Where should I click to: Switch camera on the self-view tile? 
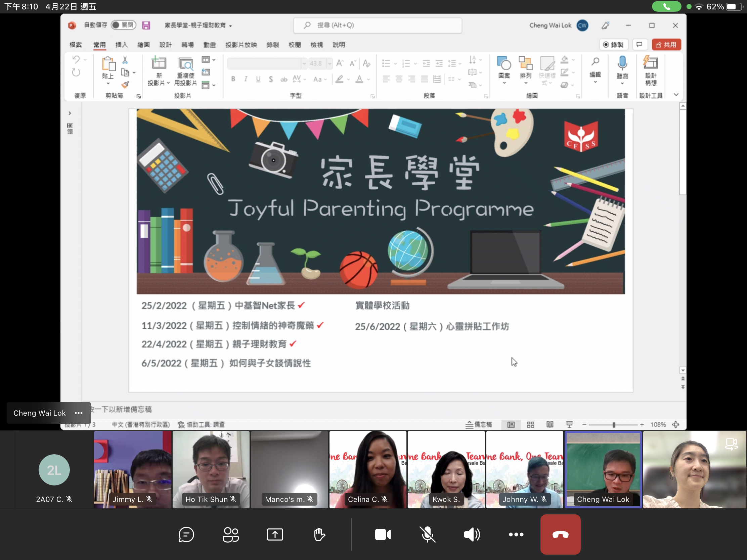pos(731,444)
